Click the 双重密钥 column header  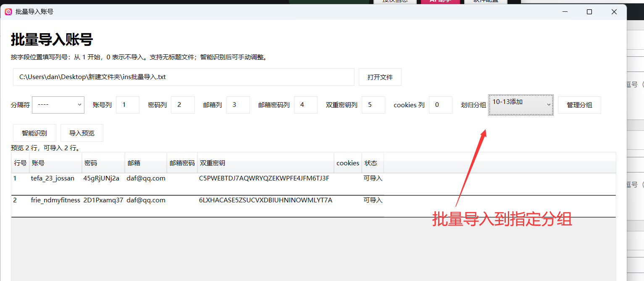(x=265, y=163)
